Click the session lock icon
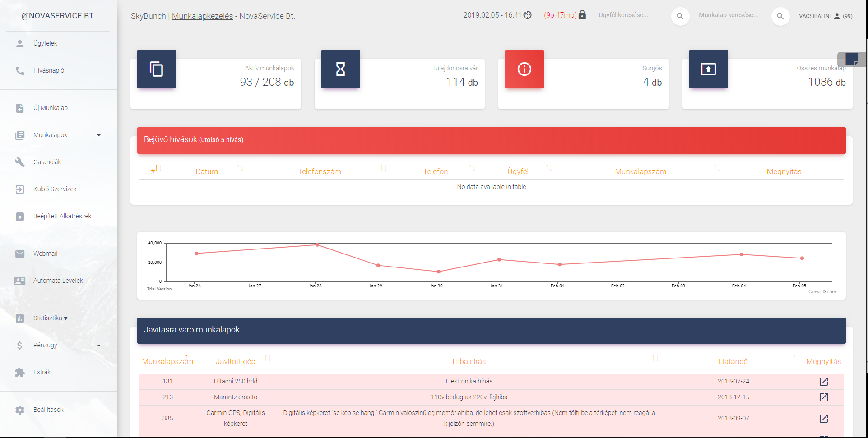This screenshot has width=868, height=438. pos(583,14)
